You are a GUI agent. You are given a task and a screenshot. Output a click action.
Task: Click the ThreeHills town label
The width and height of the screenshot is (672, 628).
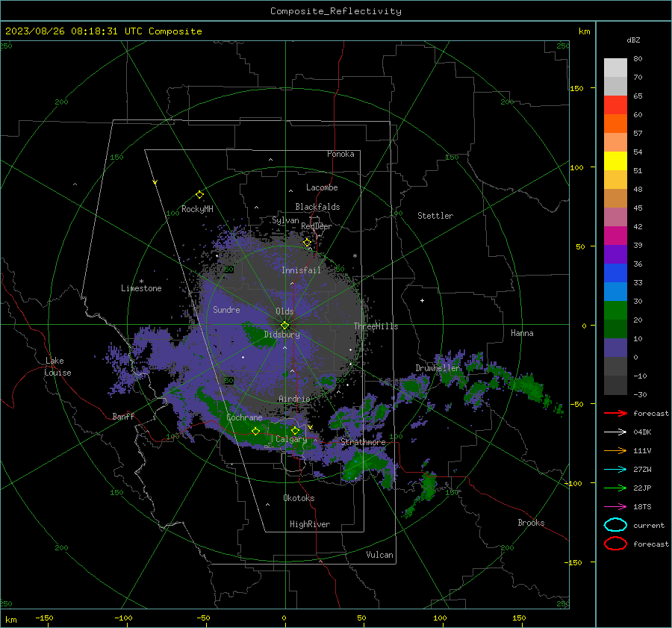point(376,326)
